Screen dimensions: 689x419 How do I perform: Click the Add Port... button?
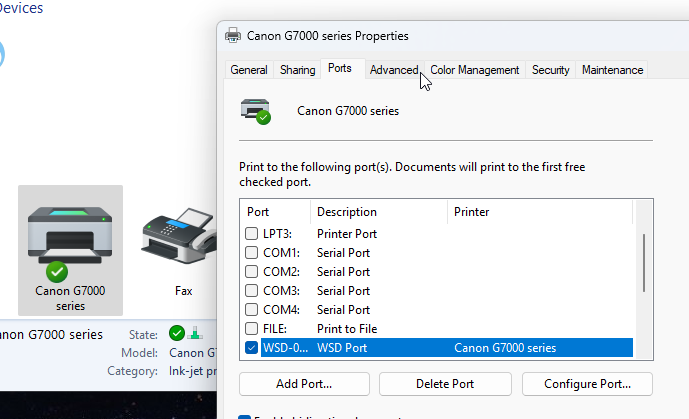[x=304, y=384]
